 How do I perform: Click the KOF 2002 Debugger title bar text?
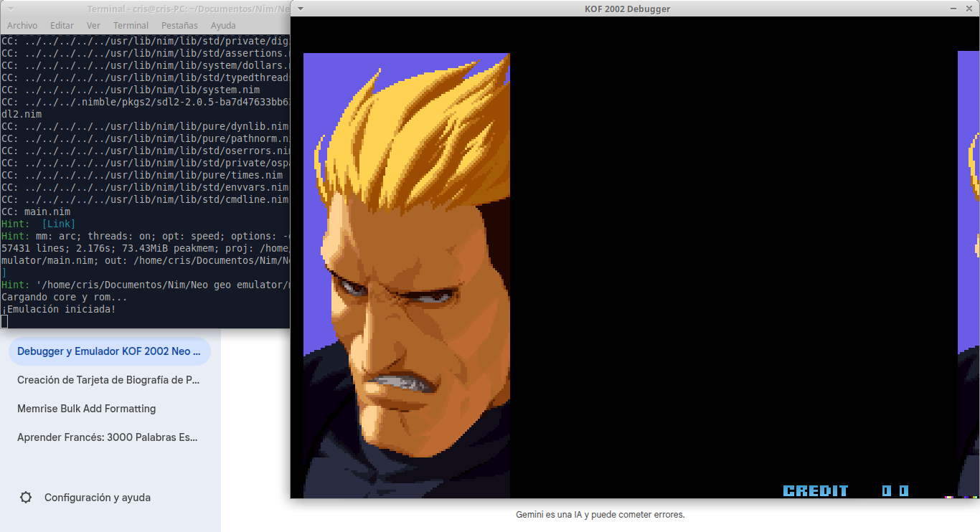coord(628,9)
